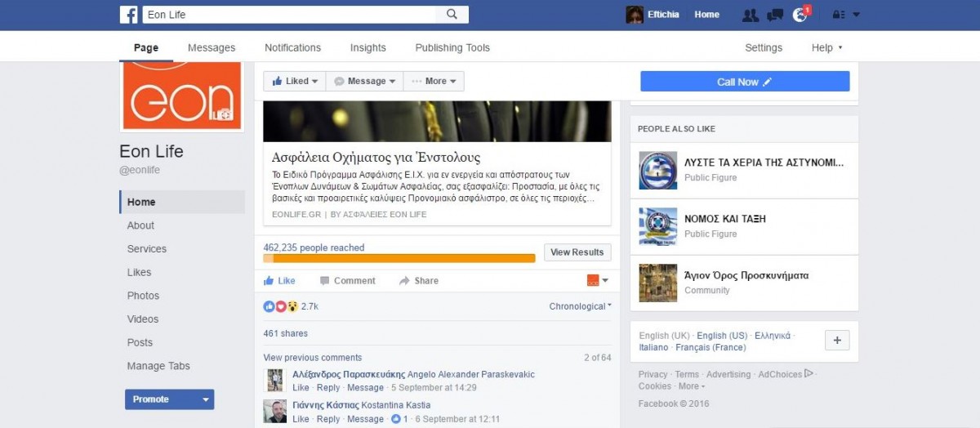Click View previous comments link
Screen dimensions: 980x428
click(313, 358)
